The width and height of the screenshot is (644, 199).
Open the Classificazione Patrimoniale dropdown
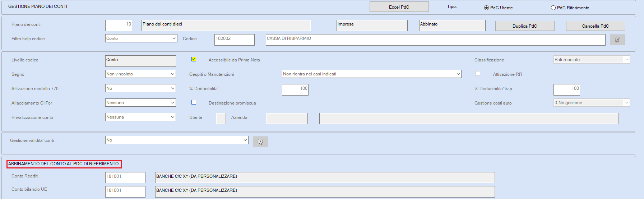[592, 60]
